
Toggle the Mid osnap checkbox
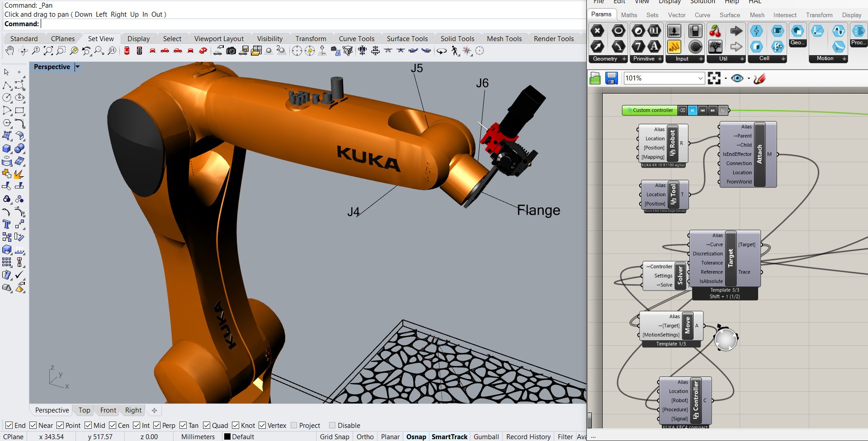(x=88, y=425)
